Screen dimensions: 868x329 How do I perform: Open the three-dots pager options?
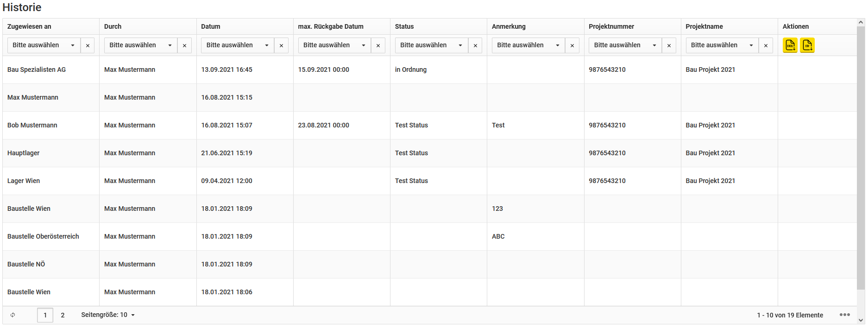[845, 315]
